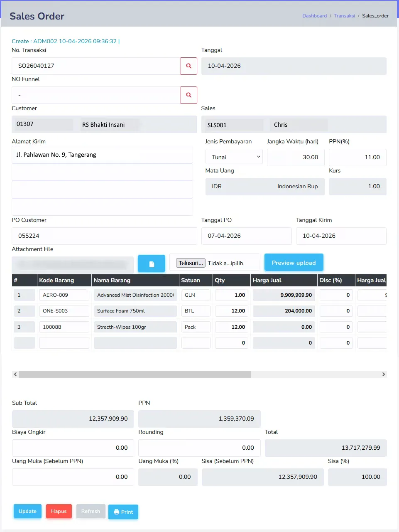Click the horizontal scrollbar thumb below table

135,374
